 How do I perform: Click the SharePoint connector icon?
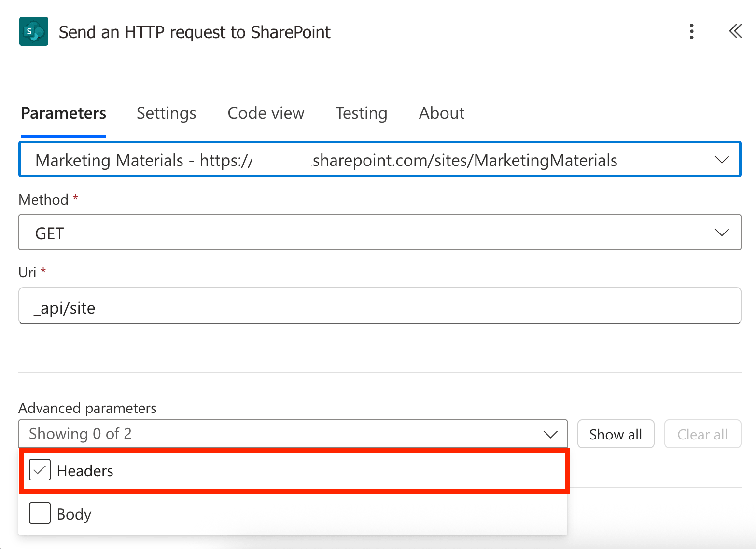click(x=34, y=31)
